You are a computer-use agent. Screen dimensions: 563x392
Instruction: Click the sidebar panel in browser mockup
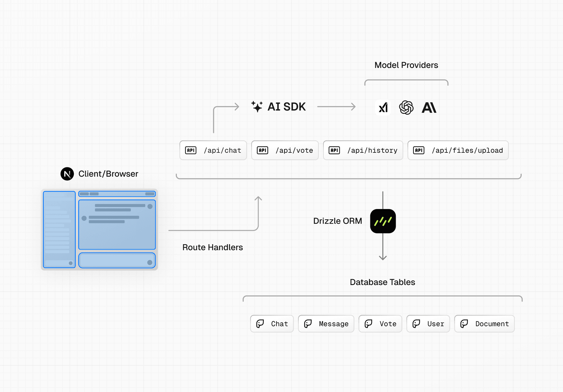pyautogui.click(x=59, y=229)
